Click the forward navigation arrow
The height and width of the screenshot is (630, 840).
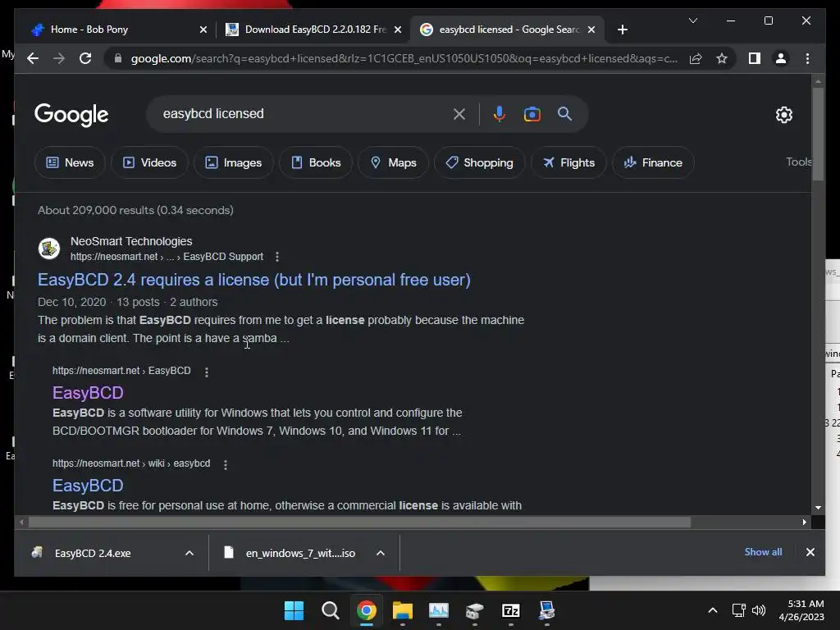point(59,58)
